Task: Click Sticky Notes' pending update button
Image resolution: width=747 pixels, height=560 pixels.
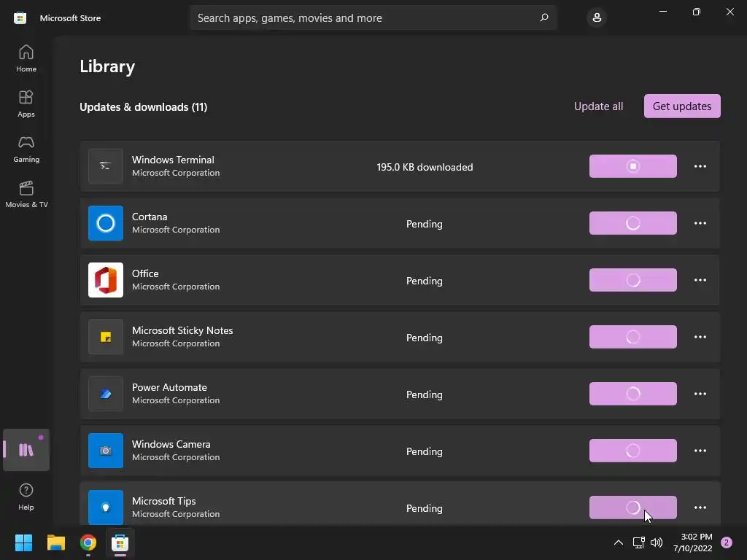Action: click(x=632, y=337)
